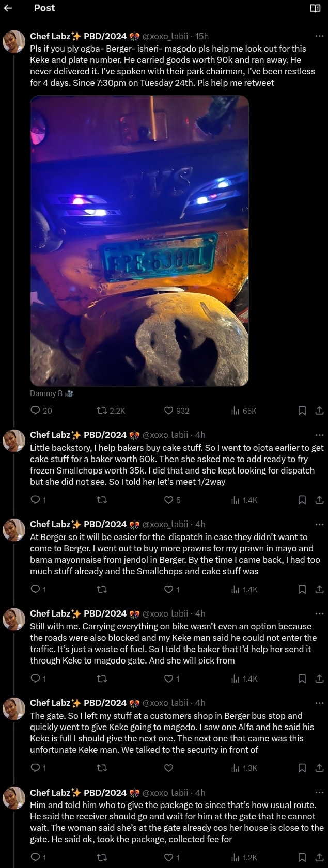Open Chef Labz profile avatar on main post
328x868 pixels.
[x=14, y=41]
